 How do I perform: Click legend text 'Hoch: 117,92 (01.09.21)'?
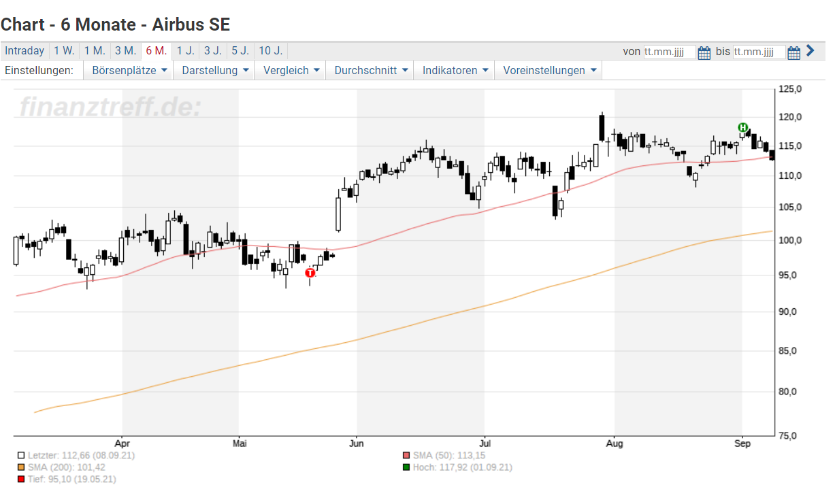pos(462,467)
